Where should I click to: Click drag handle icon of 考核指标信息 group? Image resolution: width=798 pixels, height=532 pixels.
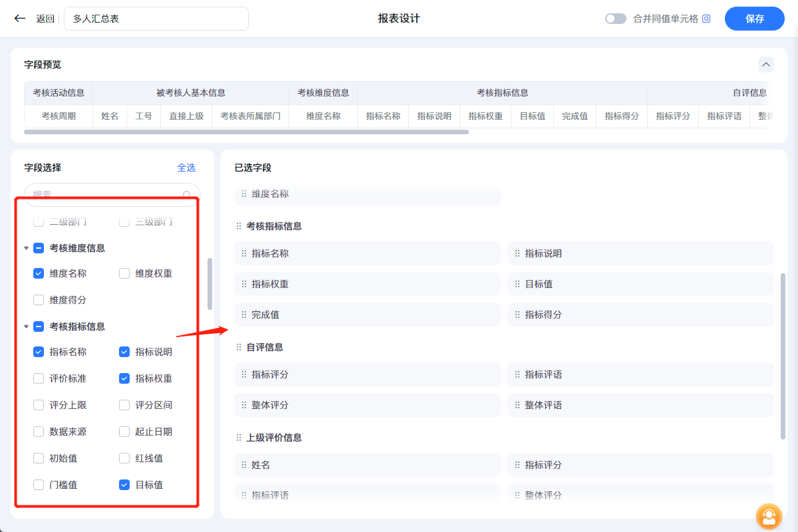click(x=239, y=226)
